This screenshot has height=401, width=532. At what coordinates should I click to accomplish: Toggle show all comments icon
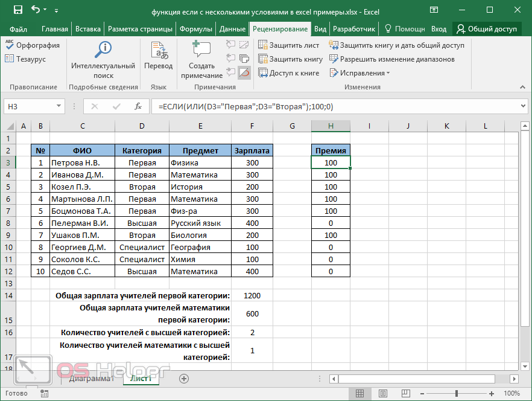click(244, 58)
